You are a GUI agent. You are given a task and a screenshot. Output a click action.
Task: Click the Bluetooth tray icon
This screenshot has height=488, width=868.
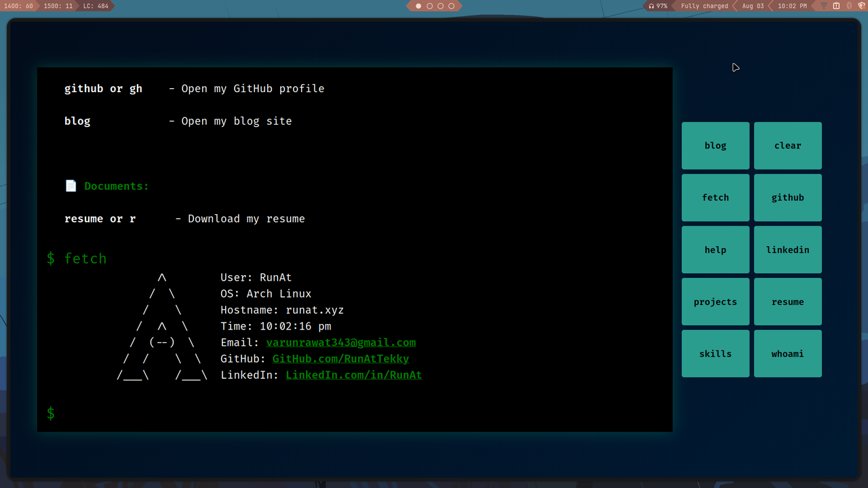click(849, 6)
